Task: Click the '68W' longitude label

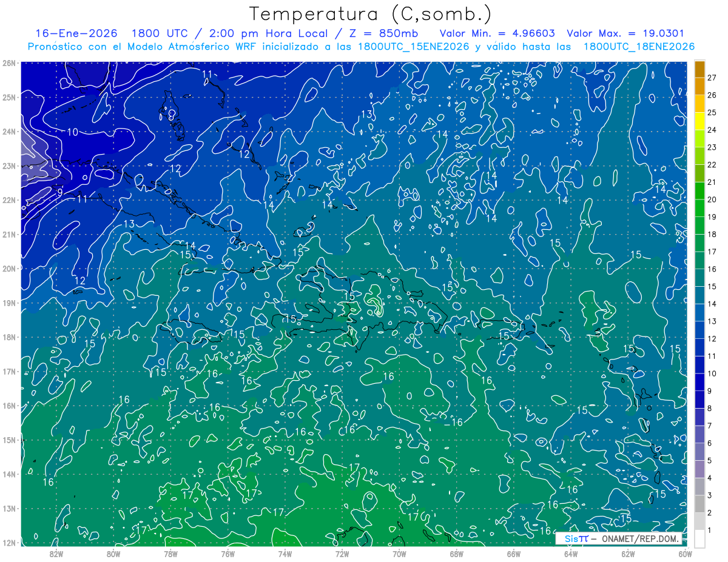Action: tap(457, 554)
